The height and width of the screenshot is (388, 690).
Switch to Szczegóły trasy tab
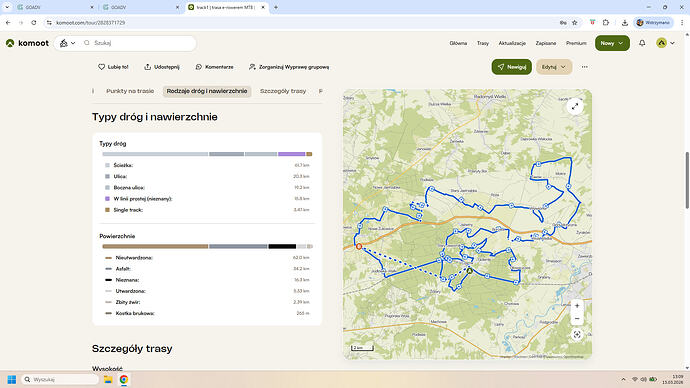click(x=283, y=91)
